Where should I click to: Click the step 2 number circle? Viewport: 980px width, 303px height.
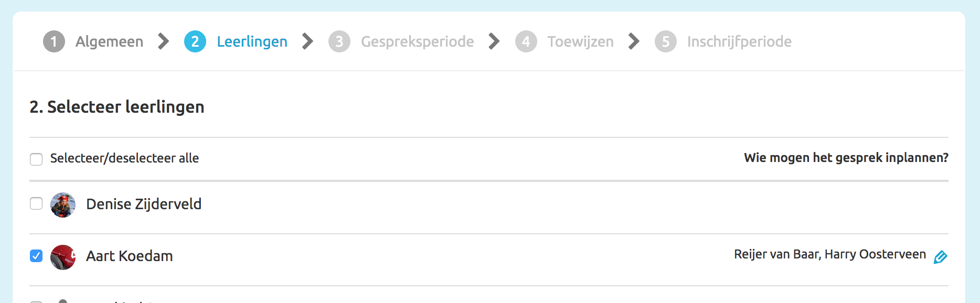195,42
